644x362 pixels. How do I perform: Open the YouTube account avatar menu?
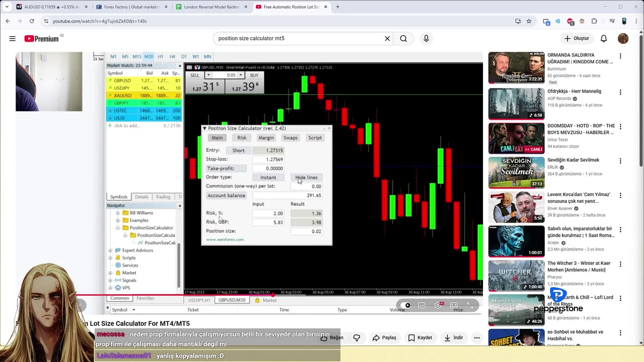point(623,38)
